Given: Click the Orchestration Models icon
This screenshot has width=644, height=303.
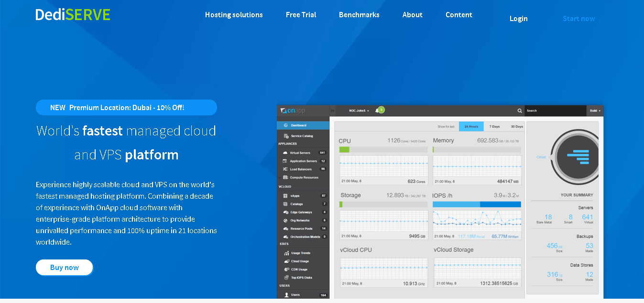Looking at the screenshot, I should pos(285,236).
